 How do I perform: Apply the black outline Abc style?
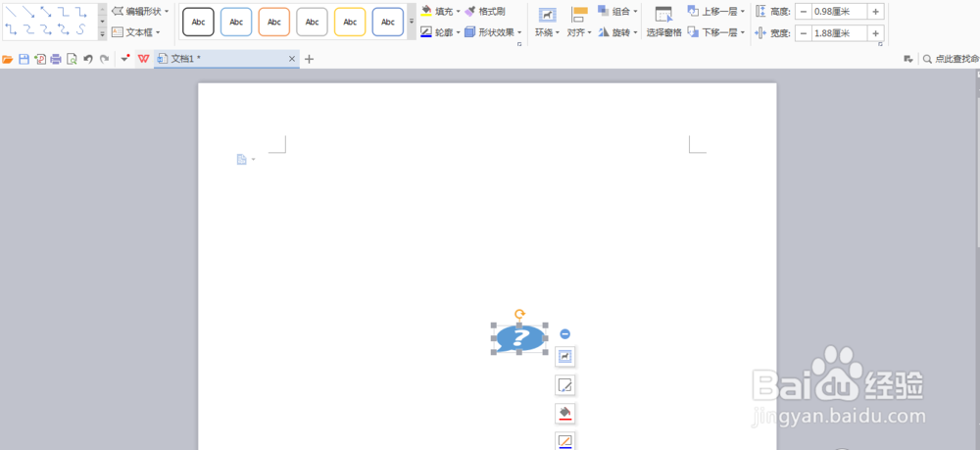(198, 22)
